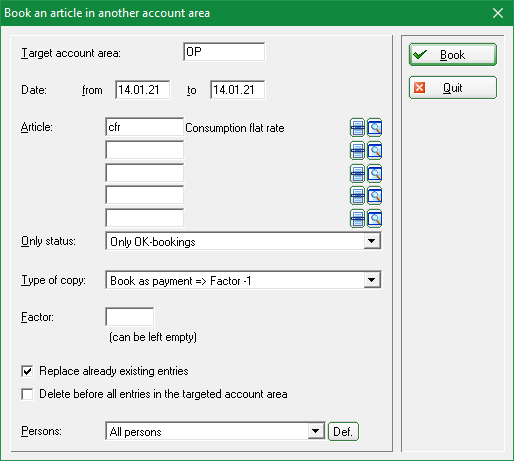
Task: Expand the Only status dropdown
Action: 372,241
